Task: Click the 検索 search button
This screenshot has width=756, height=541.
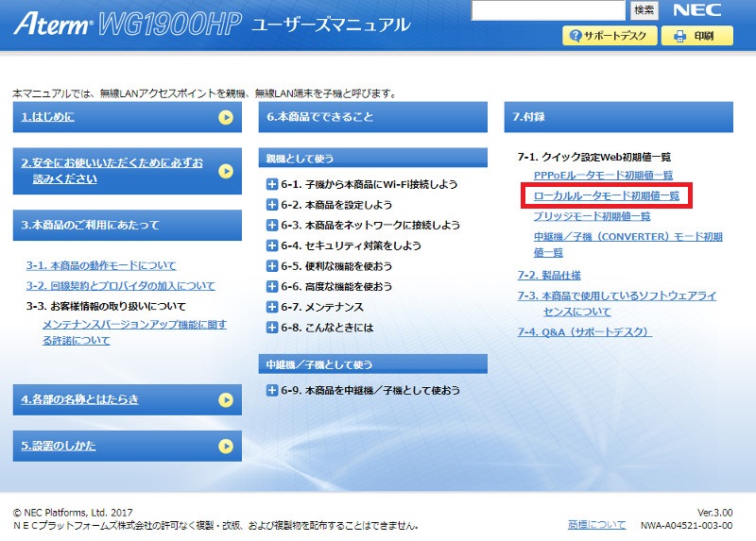Action: pyautogui.click(x=644, y=10)
